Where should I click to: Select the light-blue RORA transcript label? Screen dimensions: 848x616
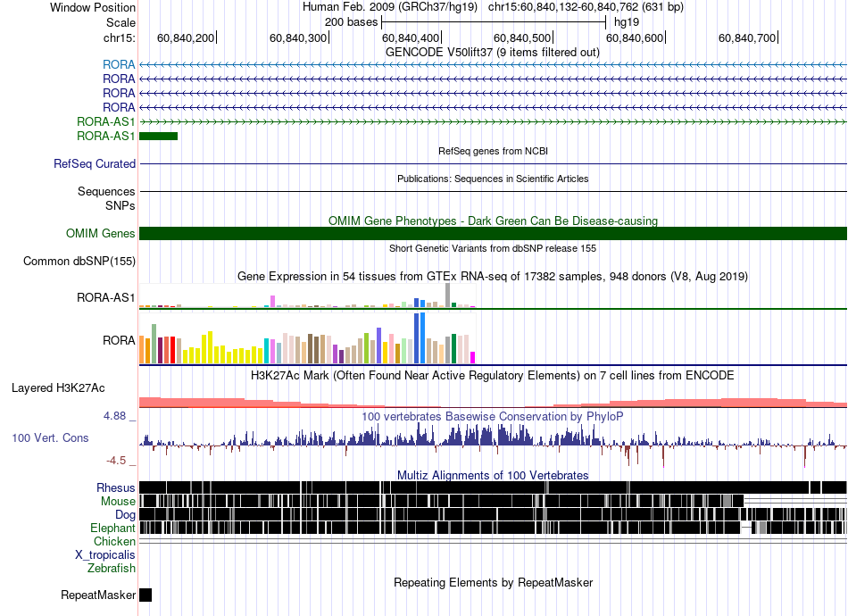pyautogui.click(x=119, y=64)
